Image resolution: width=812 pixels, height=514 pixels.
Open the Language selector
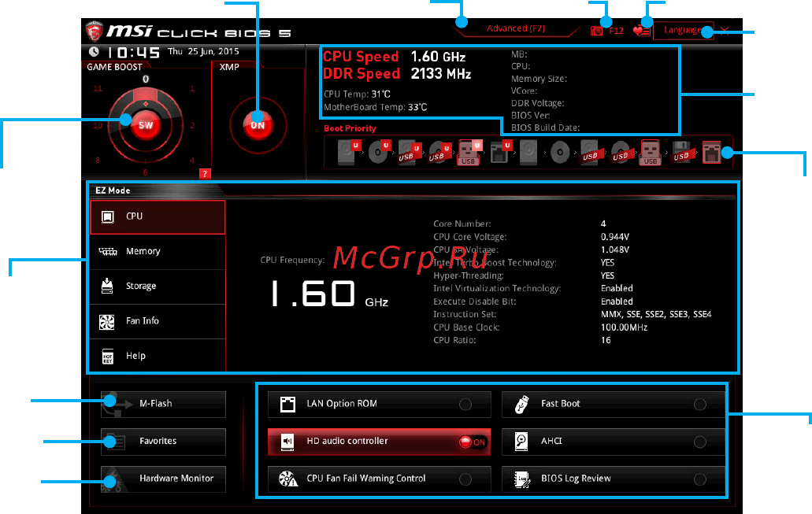(x=683, y=30)
